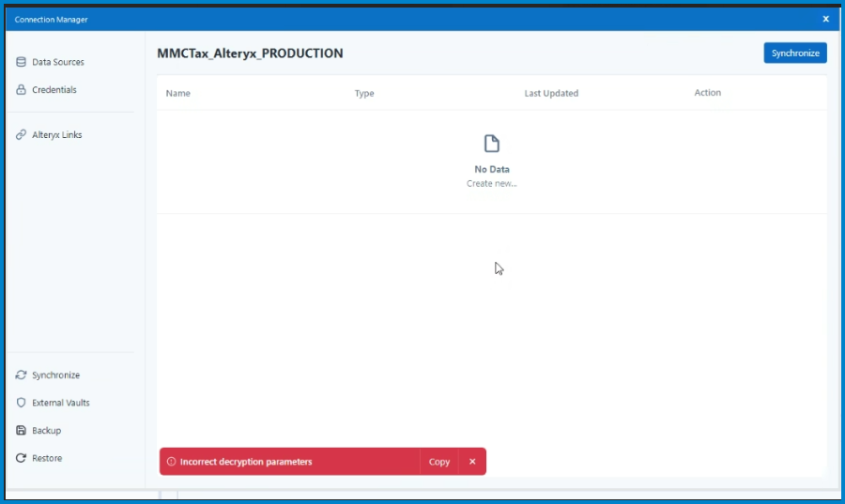Image resolution: width=845 pixels, height=504 pixels.
Task: Click the Last Updated column header
Action: (551, 93)
